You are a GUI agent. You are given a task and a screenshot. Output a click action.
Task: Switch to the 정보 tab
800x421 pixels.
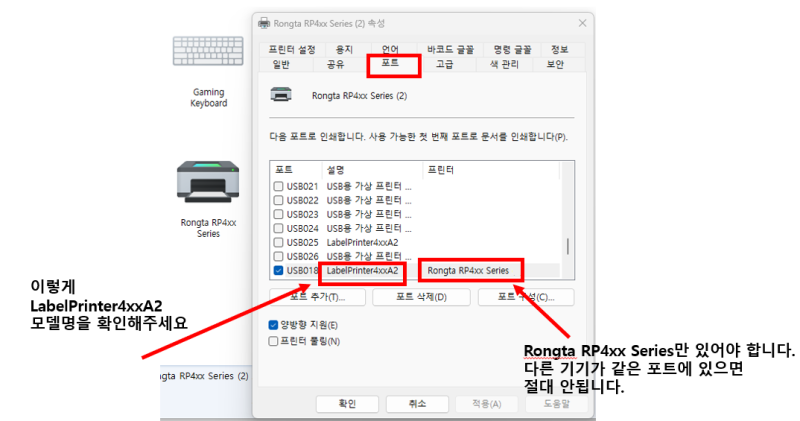559,49
